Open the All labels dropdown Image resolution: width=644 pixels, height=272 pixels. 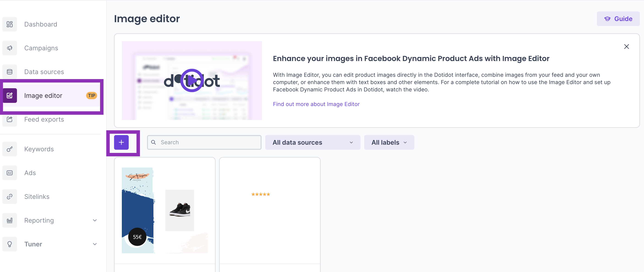coord(389,142)
